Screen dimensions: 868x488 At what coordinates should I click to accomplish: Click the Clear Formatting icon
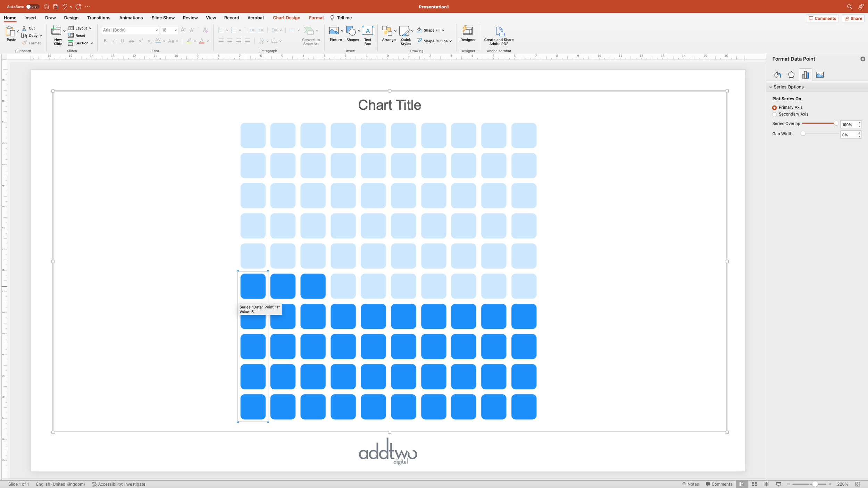[206, 30]
